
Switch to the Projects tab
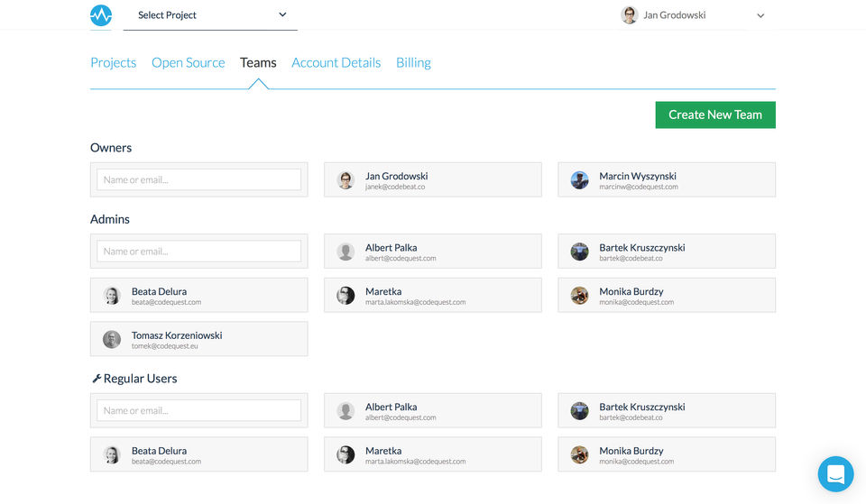(114, 62)
